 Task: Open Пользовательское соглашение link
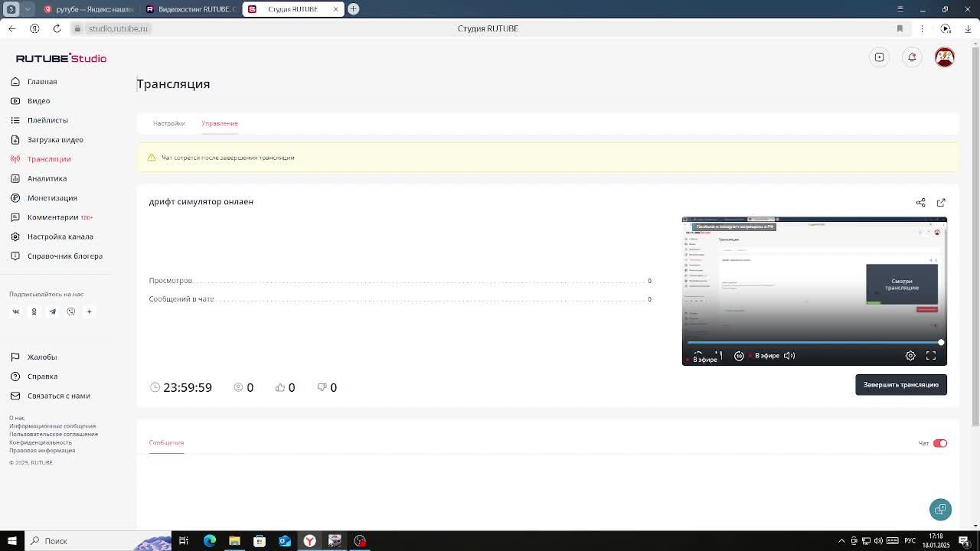tap(54, 434)
